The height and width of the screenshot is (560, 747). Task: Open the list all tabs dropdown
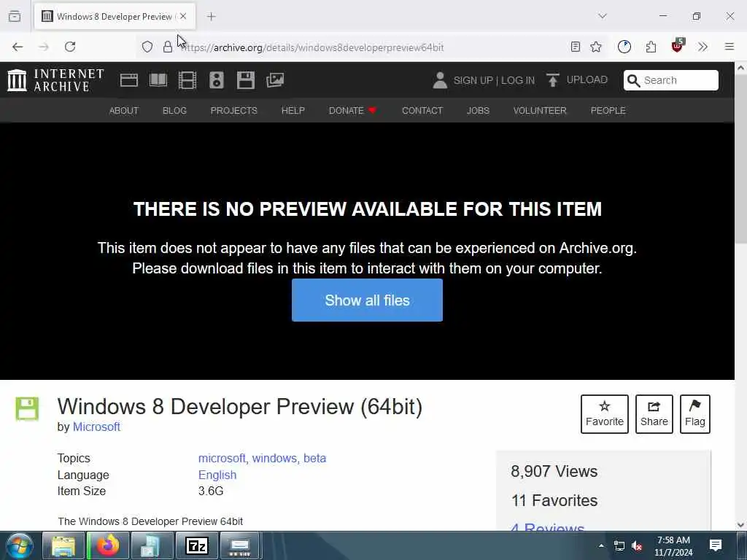(x=603, y=16)
